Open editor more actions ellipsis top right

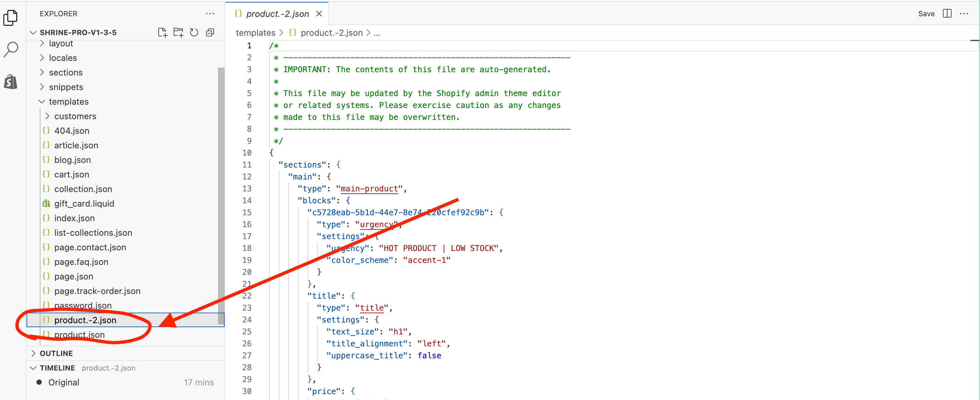click(964, 14)
